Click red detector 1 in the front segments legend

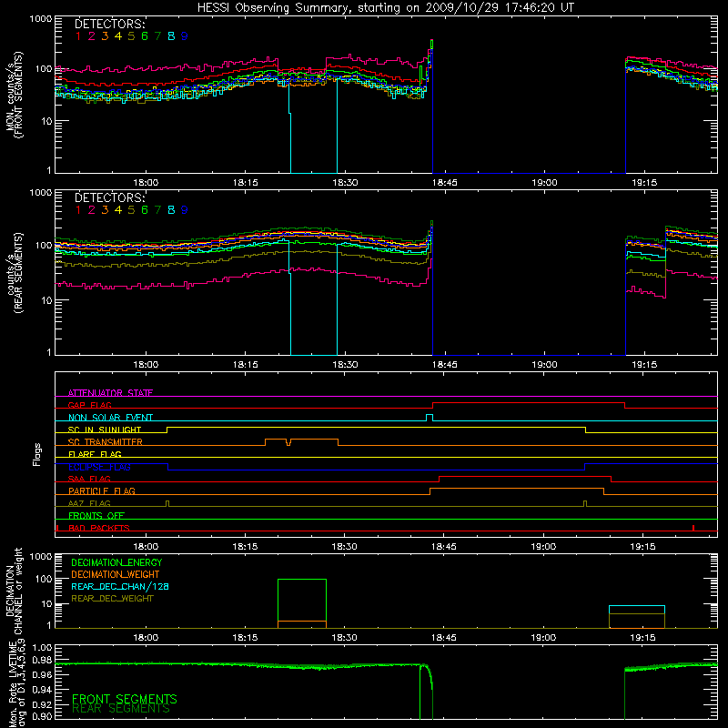click(78, 36)
